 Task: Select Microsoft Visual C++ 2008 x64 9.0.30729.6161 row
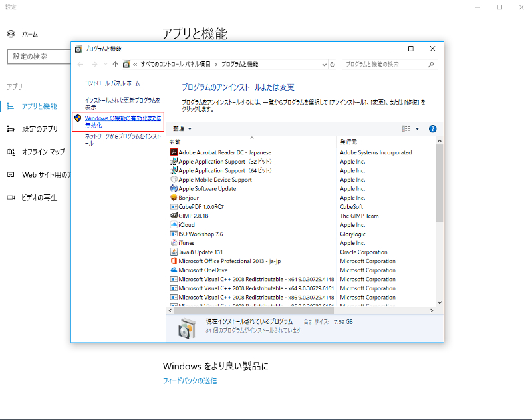point(252,288)
